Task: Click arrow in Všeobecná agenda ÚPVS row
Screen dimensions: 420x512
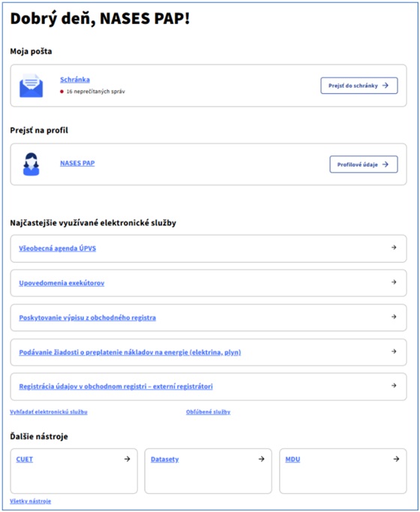Action: (x=394, y=248)
